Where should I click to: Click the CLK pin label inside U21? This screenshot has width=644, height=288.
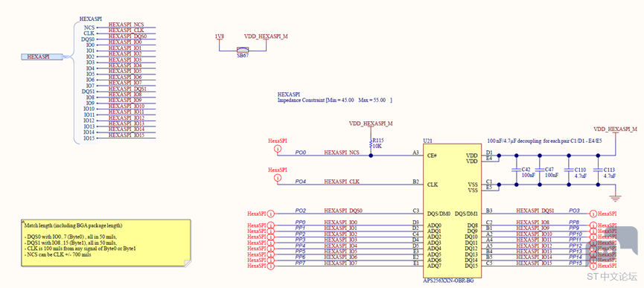tap(433, 185)
